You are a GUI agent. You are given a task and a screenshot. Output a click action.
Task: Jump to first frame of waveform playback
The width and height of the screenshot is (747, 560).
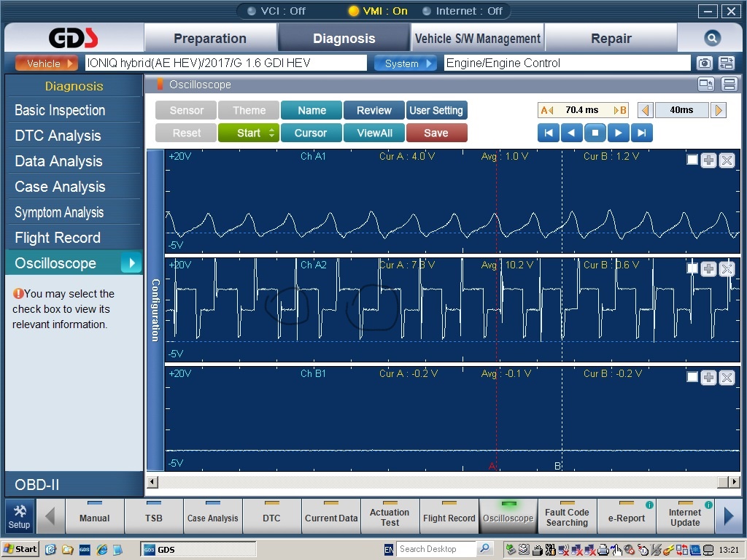tap(548, 133)
